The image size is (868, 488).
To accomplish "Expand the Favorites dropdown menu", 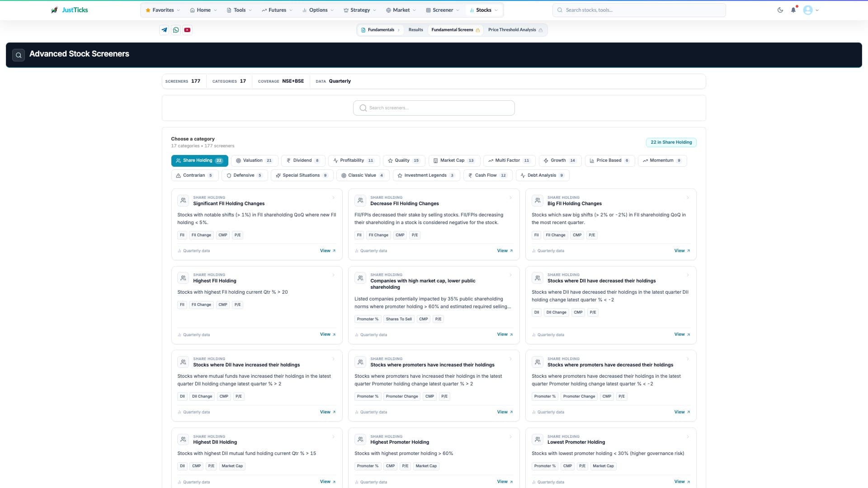I will pyautogui.click(x=163, y=10).
